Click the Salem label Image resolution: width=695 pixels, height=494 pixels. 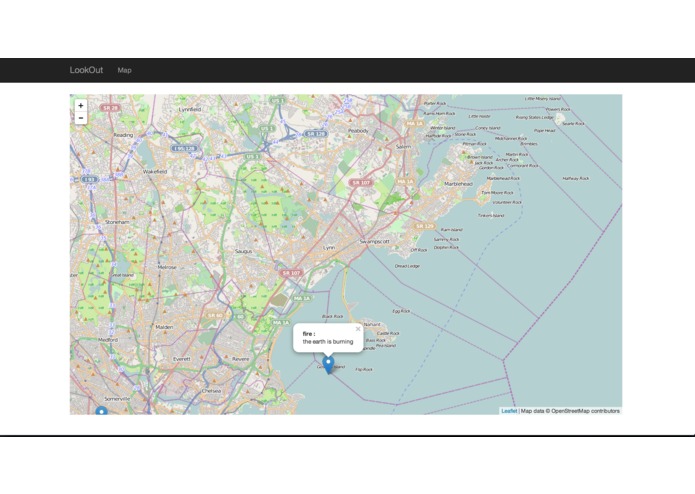click(x=403, y=147)
